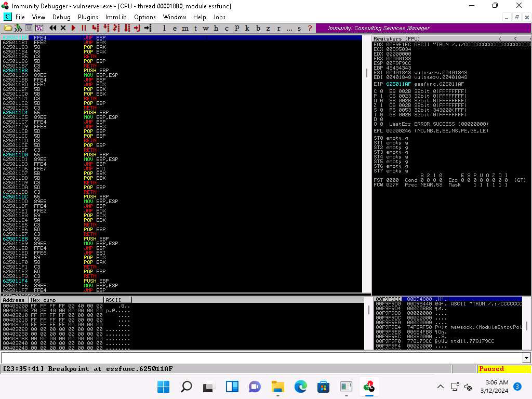Screen dimensions: 532x399
Task: Show executable modules with 'e' button
Action: 175,28
